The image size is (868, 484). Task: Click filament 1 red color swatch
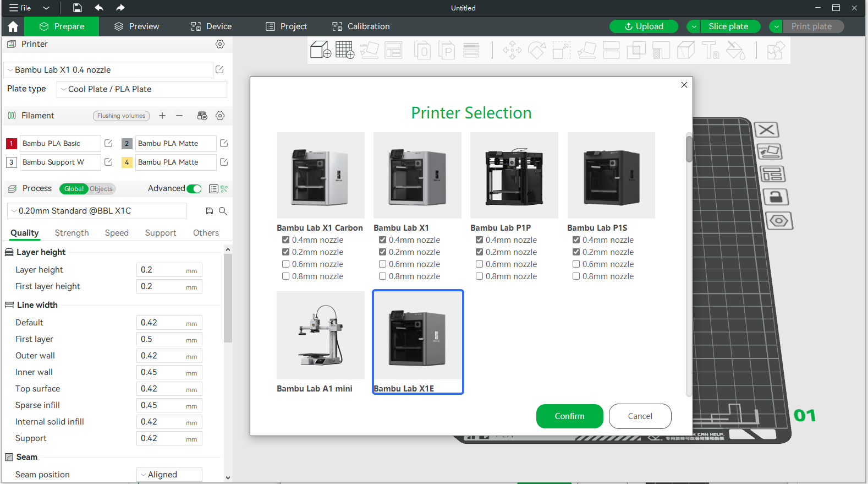click(x=12, y=144)
